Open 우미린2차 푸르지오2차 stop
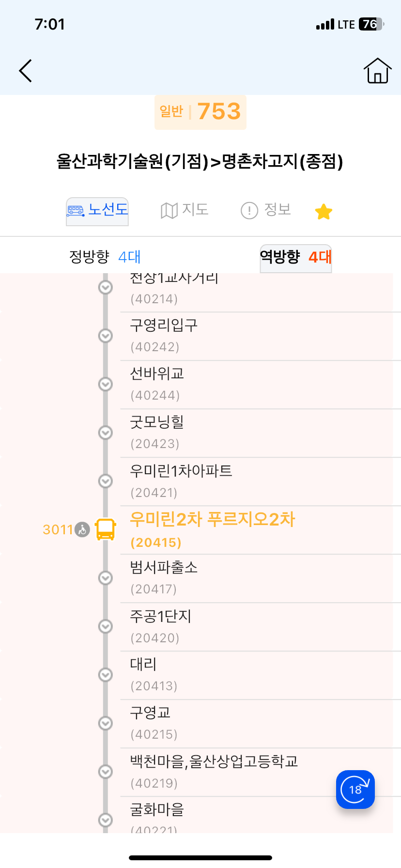 tap(212, 529)
